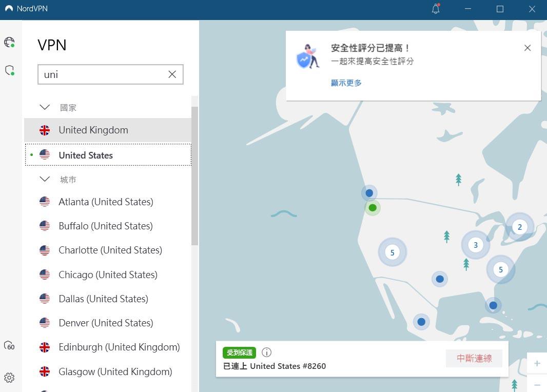Image resolution: width=547 pixels, height=392 pixels.
Task: Connect to Dallas (United States)
Action: pyautogui.click(x=108, y=299)
